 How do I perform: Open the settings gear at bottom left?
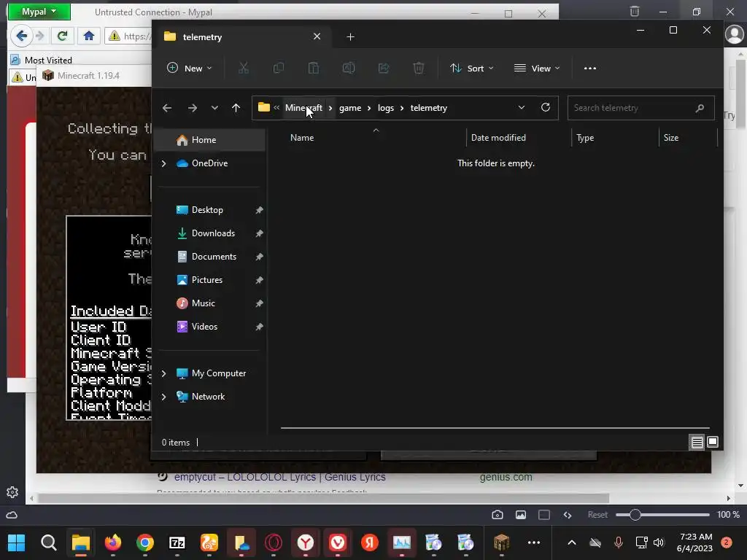[x=12, y=492]
